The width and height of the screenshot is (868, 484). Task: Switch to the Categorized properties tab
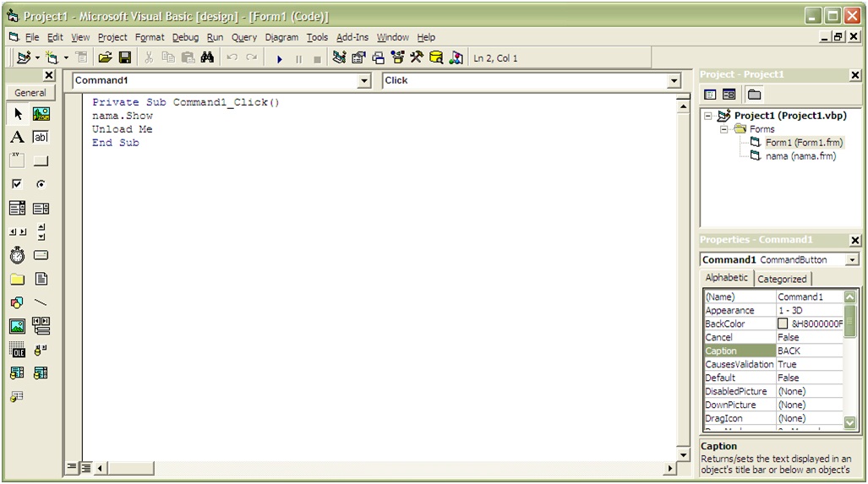(x=782, y=279)
